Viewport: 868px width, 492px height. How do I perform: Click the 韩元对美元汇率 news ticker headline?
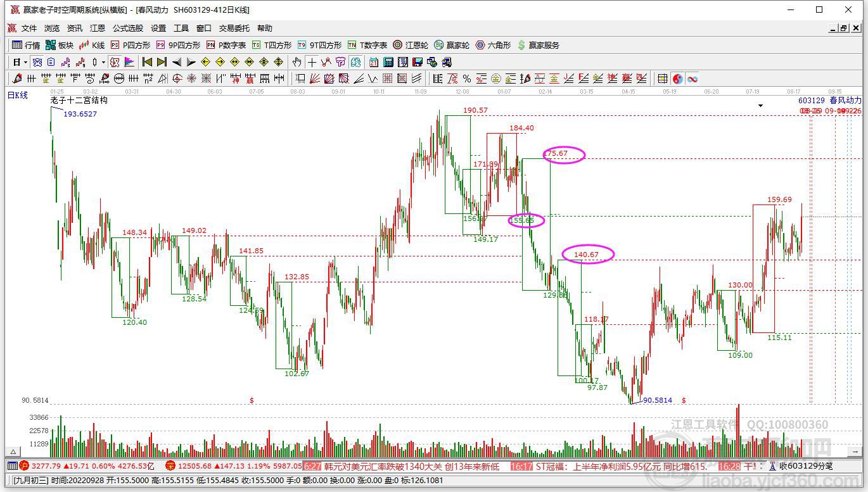click(x=412, y=466)
